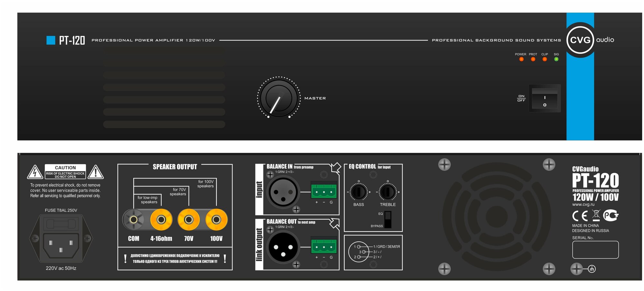Image resolution: width=644 pixels, height=291 pixels.
Task: Click the fuse holder above the power inlet
Action: [61, 223]
